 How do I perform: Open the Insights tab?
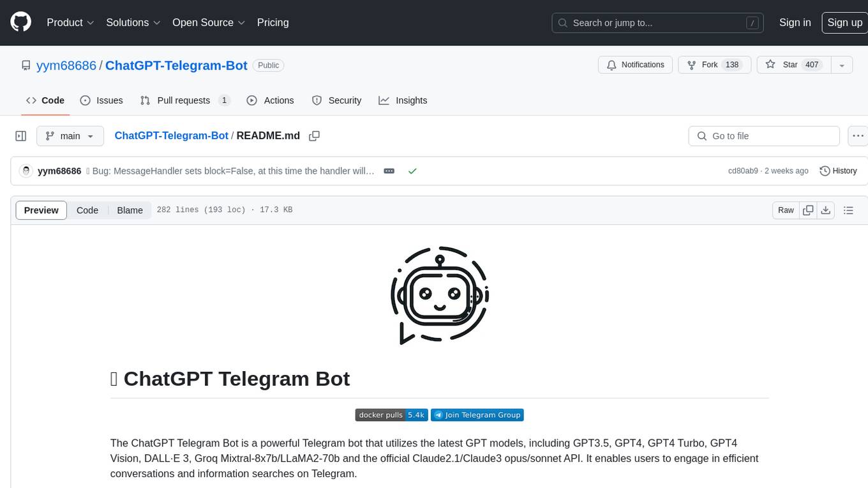403,100
